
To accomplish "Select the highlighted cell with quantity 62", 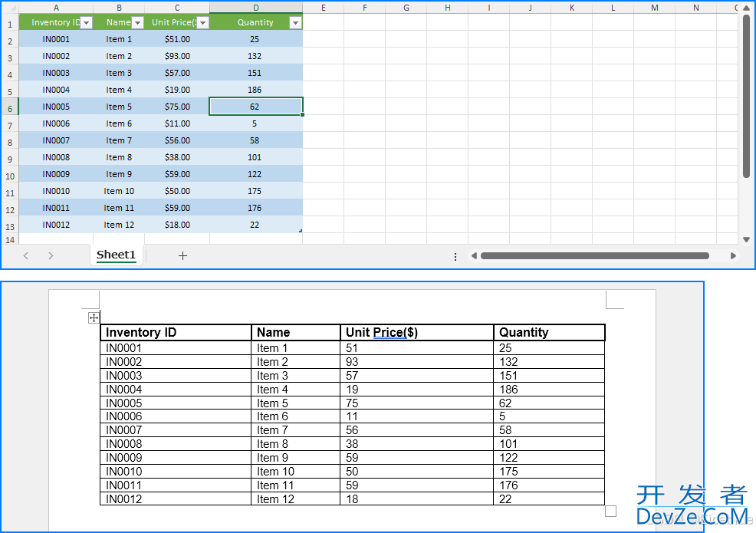I will coord(256,107).
